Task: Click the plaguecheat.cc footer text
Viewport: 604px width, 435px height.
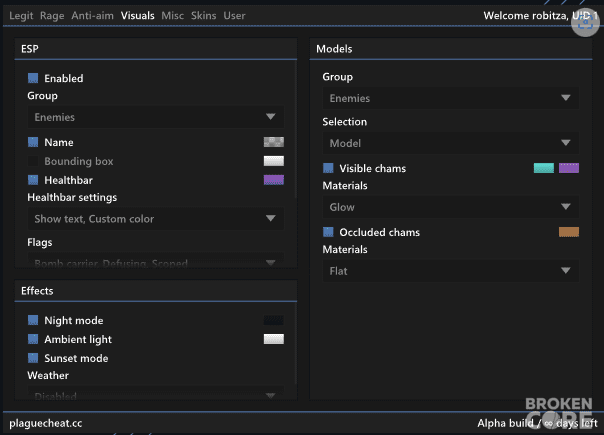Action: point(46,423)
